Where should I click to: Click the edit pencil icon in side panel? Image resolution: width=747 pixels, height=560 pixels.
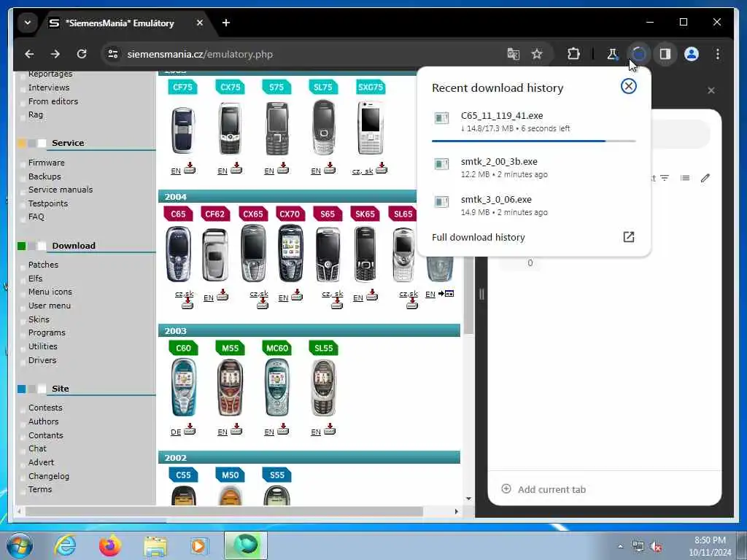[x=705, y=178]
